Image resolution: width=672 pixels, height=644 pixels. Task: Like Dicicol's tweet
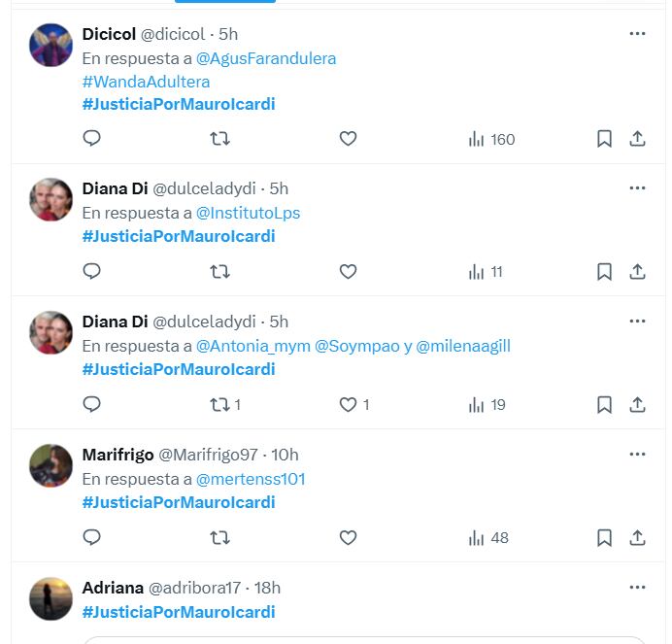(x=348, y=139)
